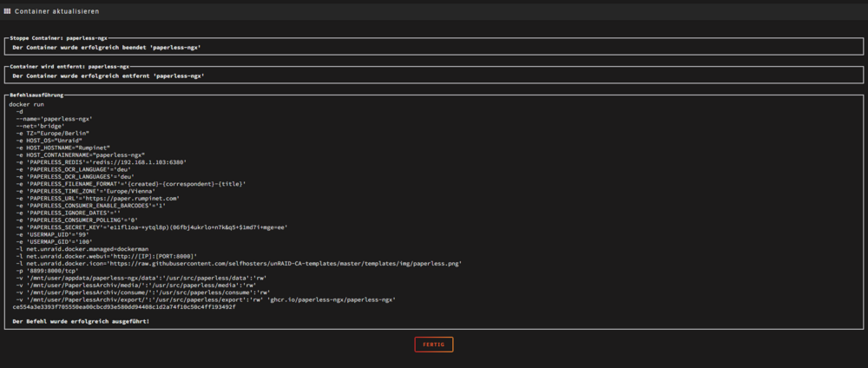
Task: Click the -p '8899:8000/tcp' port line
Action: 47,270
